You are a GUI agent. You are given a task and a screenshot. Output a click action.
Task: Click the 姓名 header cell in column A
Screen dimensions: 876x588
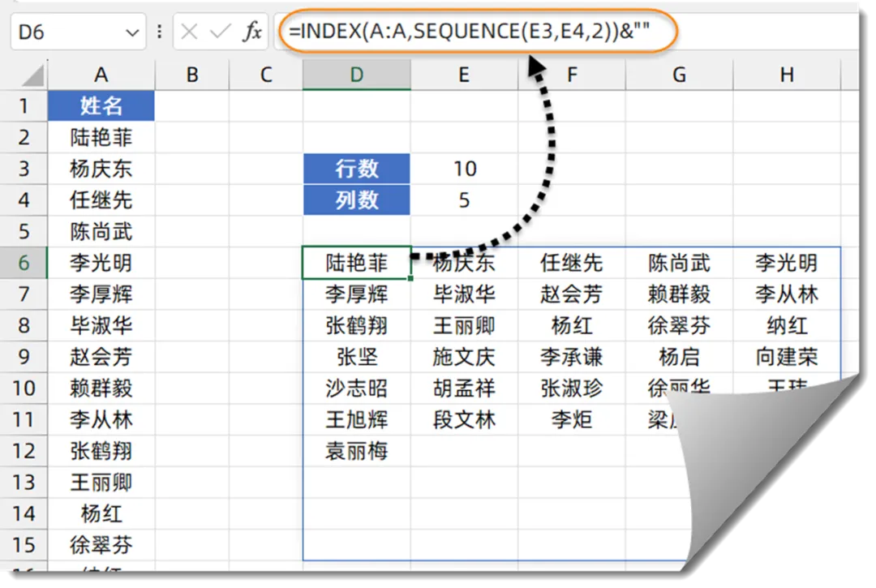coord(101,105)
